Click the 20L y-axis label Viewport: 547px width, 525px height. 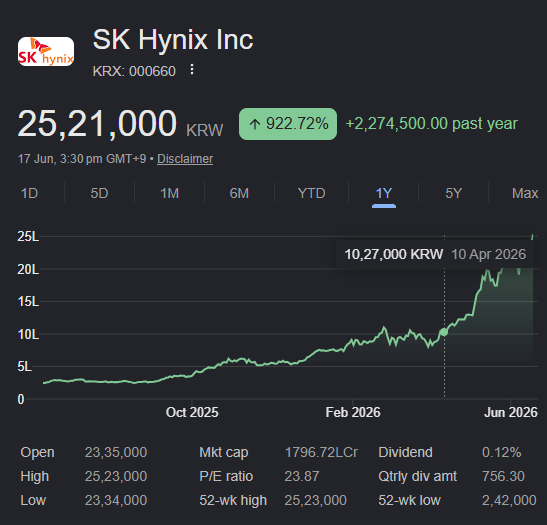(x=28, y=269)
